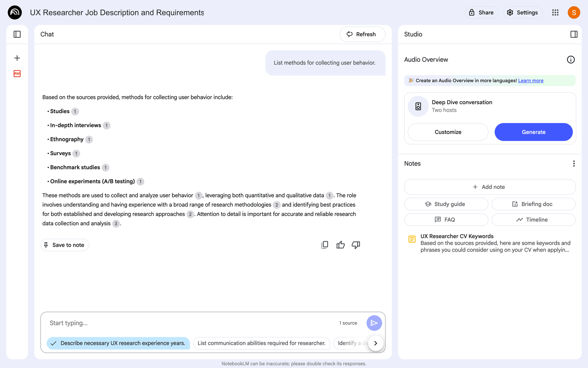The image size is (588, 368).
Task: Click the Studio panel heading
Action: (413, 34)
